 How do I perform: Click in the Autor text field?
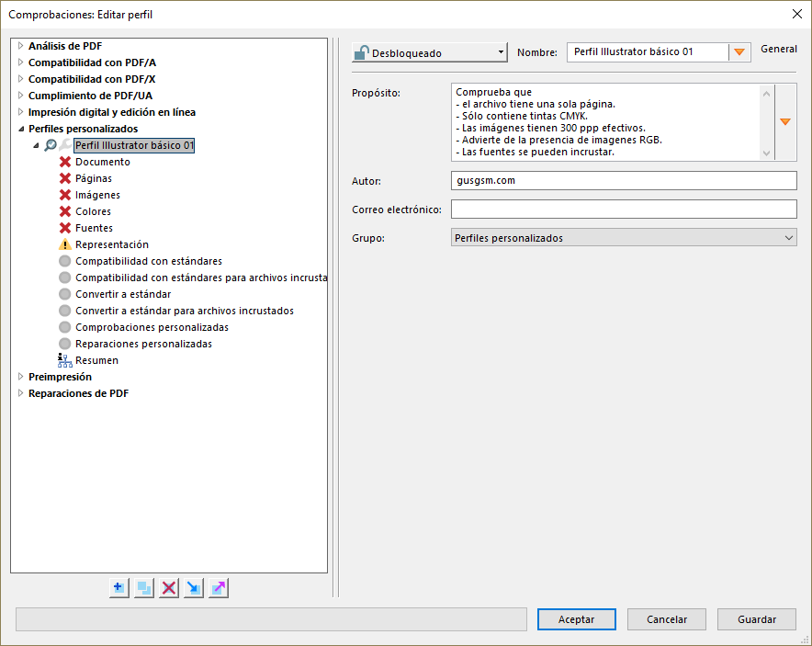[624, 181]
